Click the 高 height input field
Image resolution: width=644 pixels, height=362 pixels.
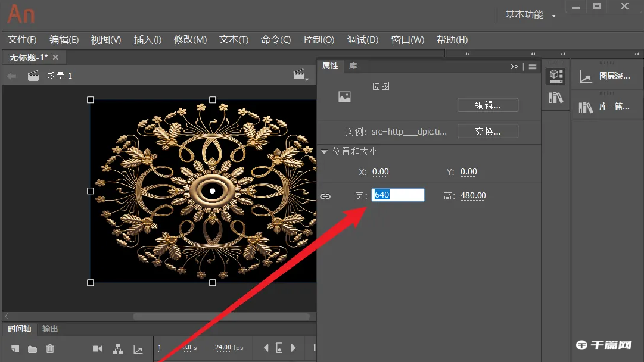coord(473,195)
